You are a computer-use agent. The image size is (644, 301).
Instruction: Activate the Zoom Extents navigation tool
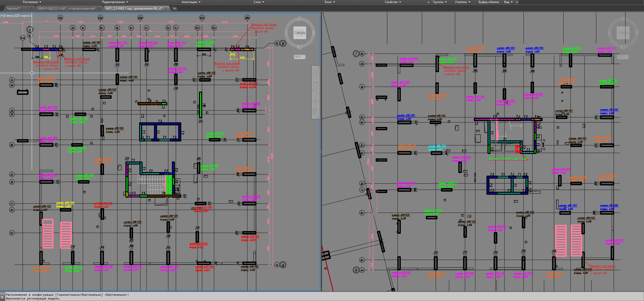pos(315,91)
